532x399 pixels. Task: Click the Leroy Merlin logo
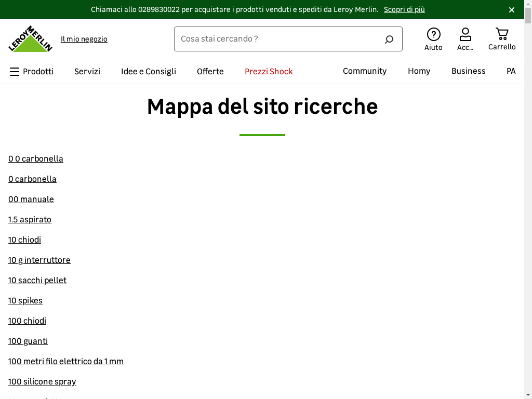[x=30, y=39]
